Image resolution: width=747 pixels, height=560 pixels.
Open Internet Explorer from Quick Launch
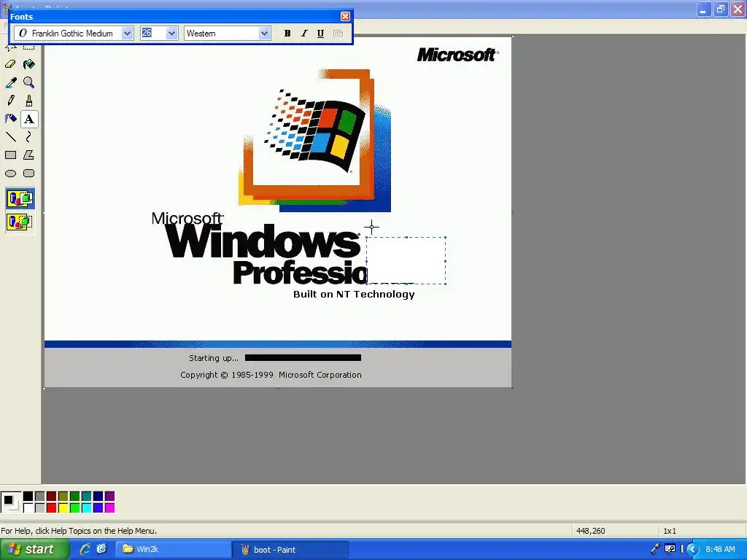(85, 549)
